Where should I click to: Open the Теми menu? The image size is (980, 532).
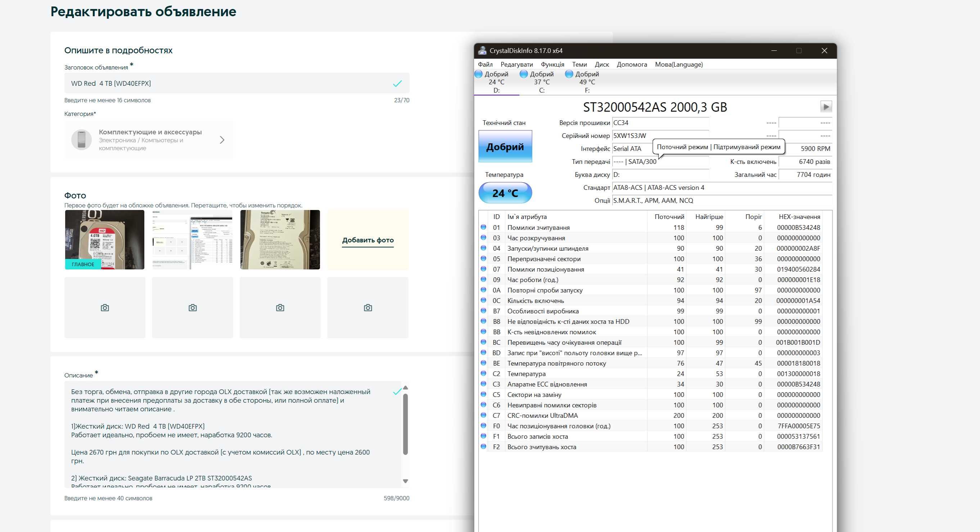pos(579,64)
